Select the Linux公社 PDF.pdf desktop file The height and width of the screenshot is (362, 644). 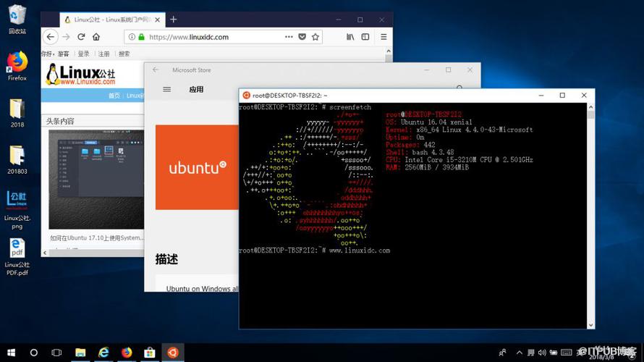click(x=17, y=257)
